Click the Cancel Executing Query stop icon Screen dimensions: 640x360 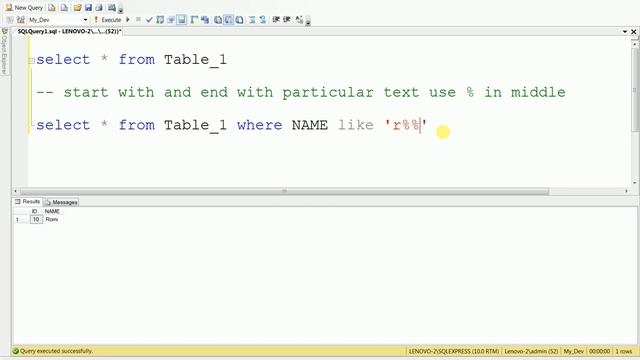pyautogui.click(x=138, y=19)
